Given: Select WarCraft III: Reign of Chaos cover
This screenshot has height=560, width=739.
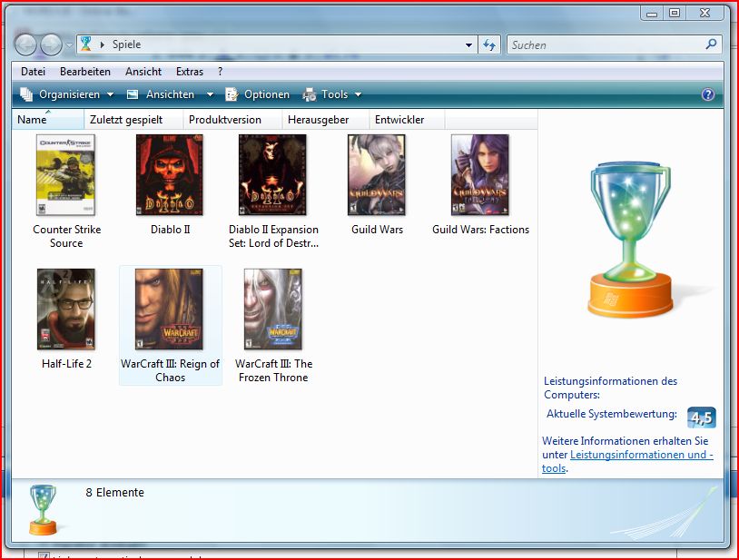Looking at the screenshot, I should click(x=169, y=309).
